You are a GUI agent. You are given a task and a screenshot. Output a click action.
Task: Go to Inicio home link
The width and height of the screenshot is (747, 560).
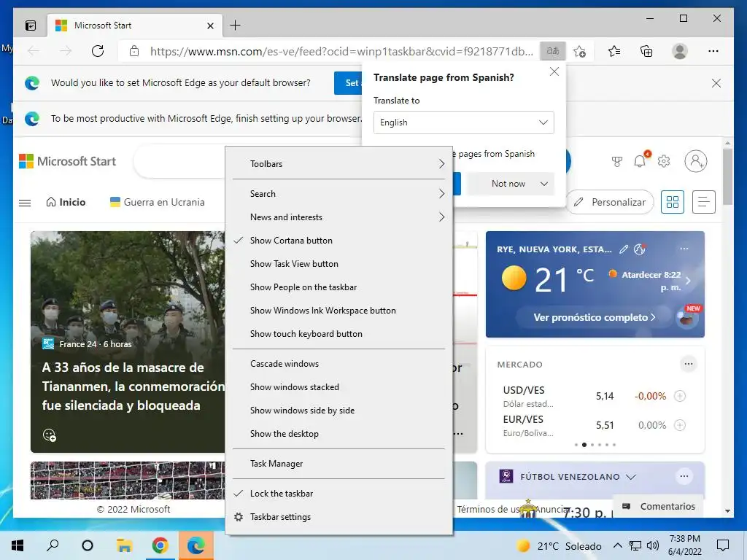point(66,203)
